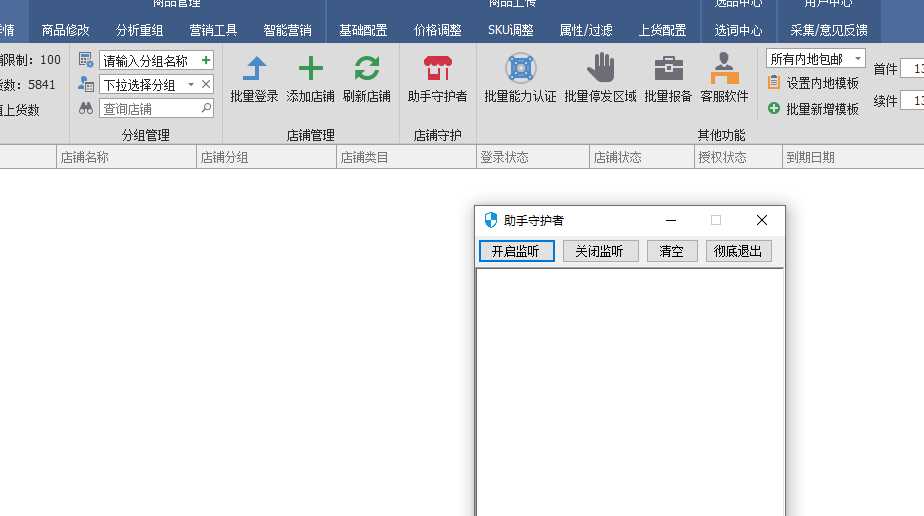Click the 批量登录 upload arrow icon
This screenshot has width=924, height=516.
point(255,69)
